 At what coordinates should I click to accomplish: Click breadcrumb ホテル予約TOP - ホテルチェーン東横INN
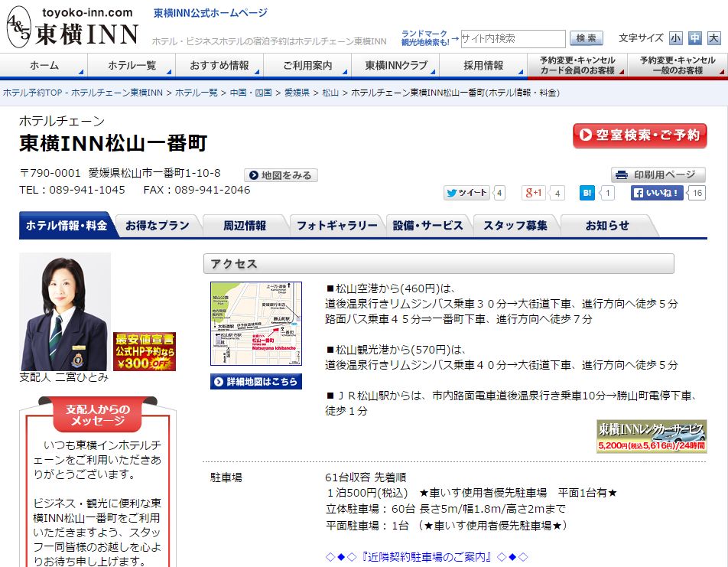pos(83,93)
